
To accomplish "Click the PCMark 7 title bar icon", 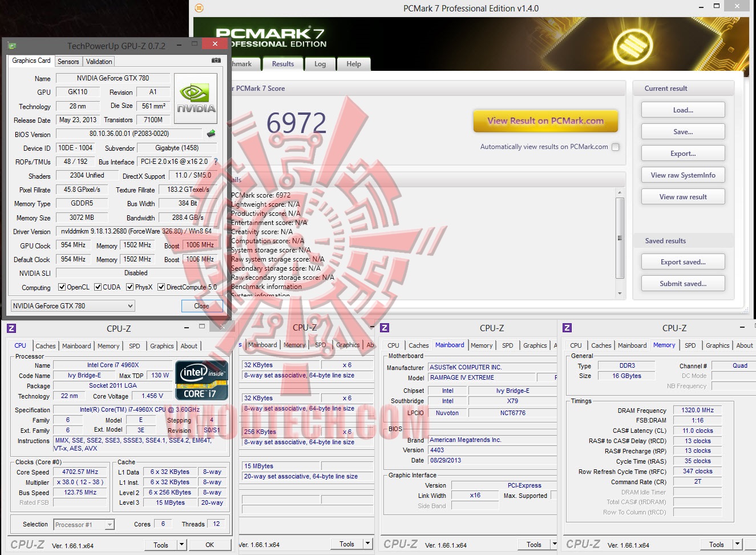I will click(x=199, y=8).
